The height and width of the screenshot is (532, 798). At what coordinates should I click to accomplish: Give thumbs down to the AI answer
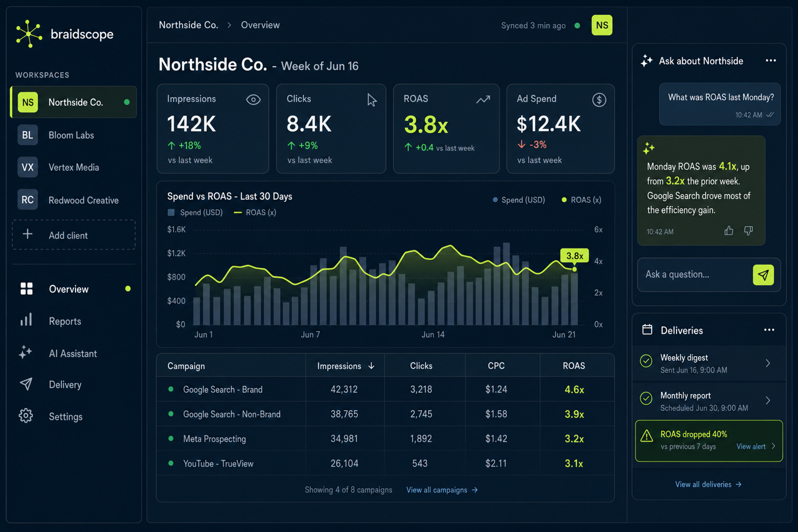748,231
